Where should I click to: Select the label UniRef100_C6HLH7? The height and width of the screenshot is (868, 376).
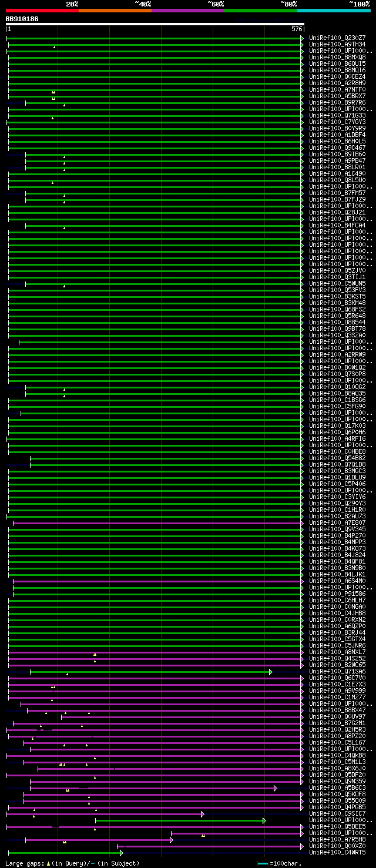[x=337, y=600]
